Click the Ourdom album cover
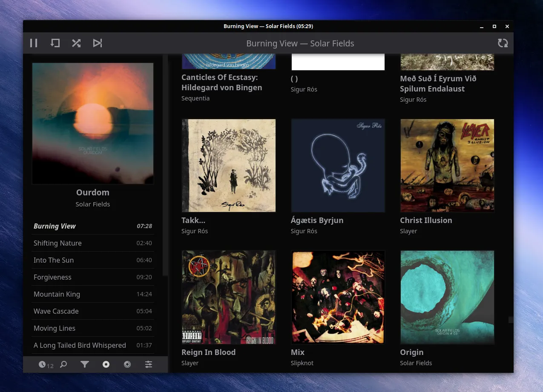The height and width of the screenshot is (392, 543). [x=93, y=123]
